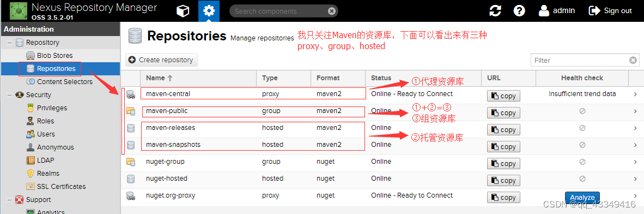Copy the nuget-hosted URL
Screen dimensions: 644x214
(503, 180)
